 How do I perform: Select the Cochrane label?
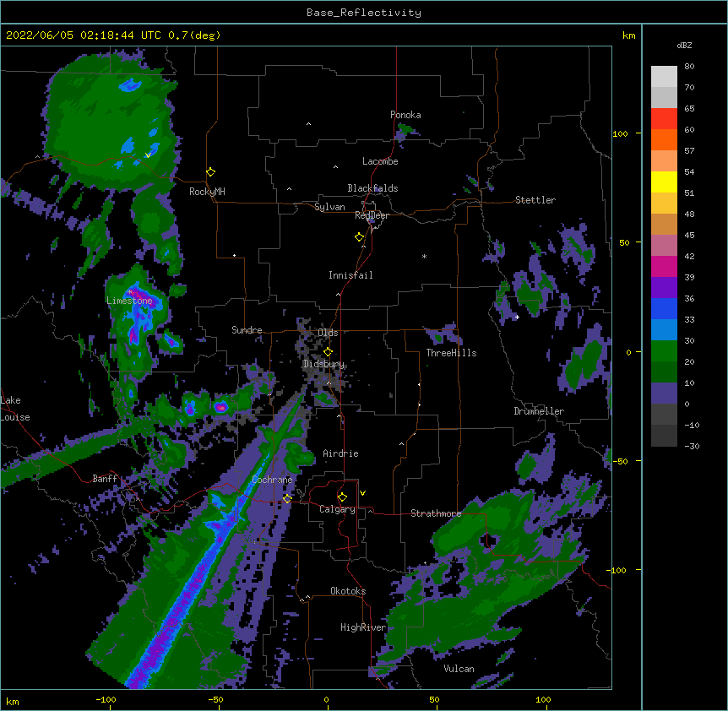point(272,480)
